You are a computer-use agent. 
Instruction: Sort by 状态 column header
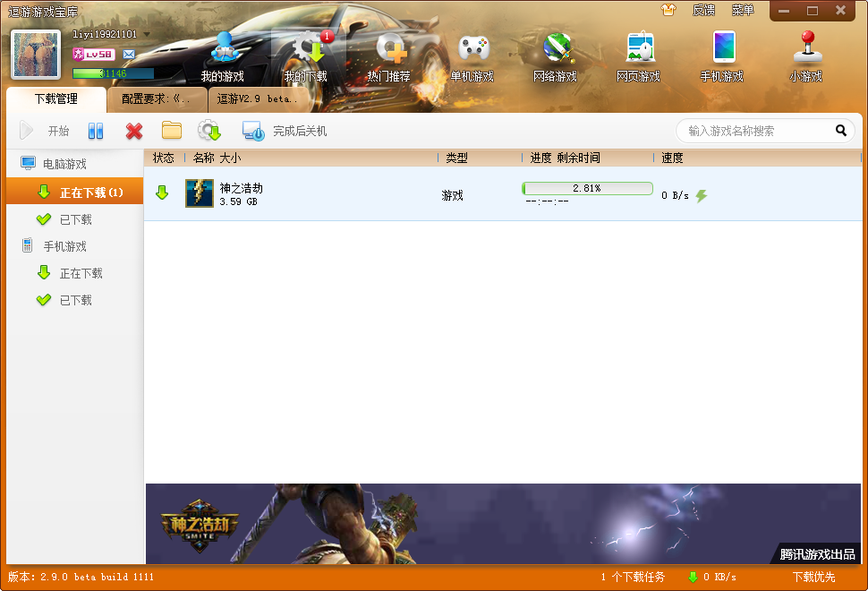[x=164, y=158]
